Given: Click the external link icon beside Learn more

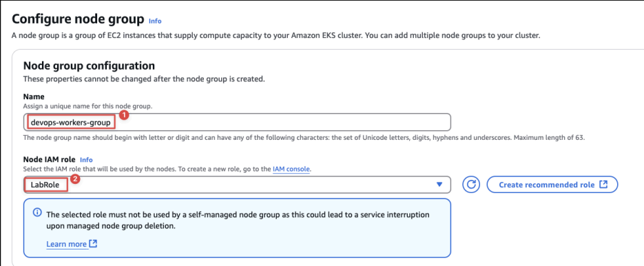Looking at the screenshot, I should (x=93, y=244).
